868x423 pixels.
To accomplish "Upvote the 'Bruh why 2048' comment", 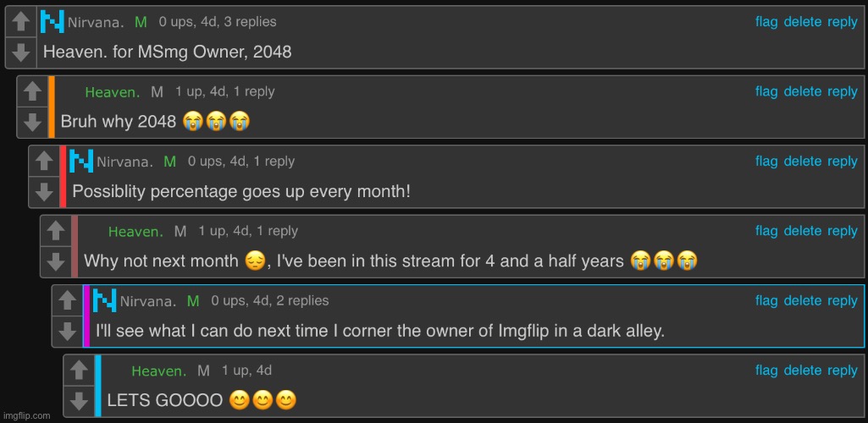I will (33, 91).
